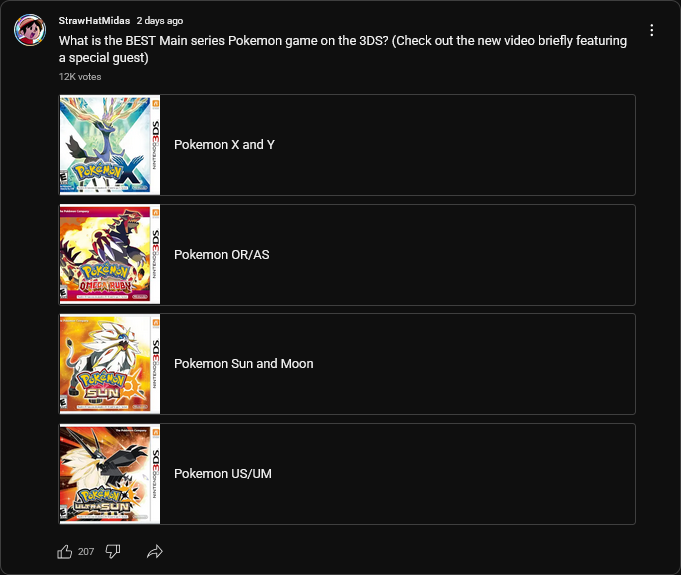This screenshot has width=681, height=575.
Task: Like the poll post with thumbs up
Action: pyautogui.click(x=65, y=552)
